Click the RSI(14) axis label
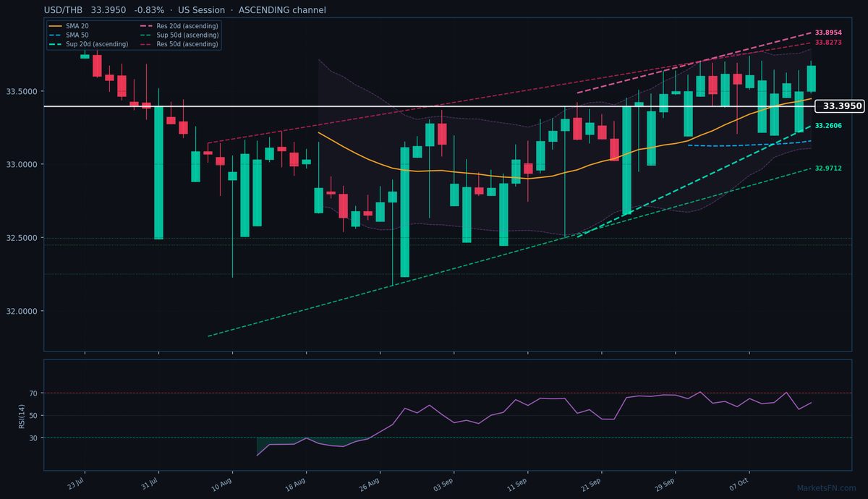Viewport: 868px width, 499px height. (x=23, y=416)
